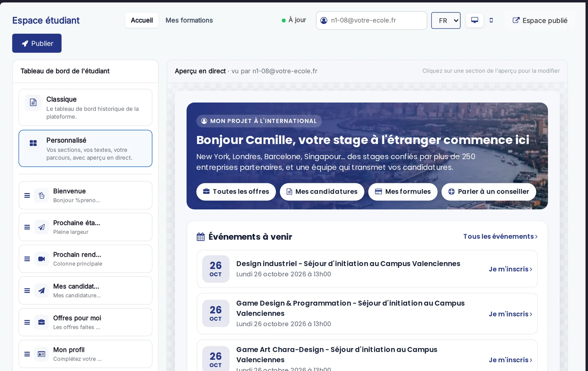Click the Prochaine étape paper plane icon
This screenshot has width=588, height=371.
coord(41,227)
